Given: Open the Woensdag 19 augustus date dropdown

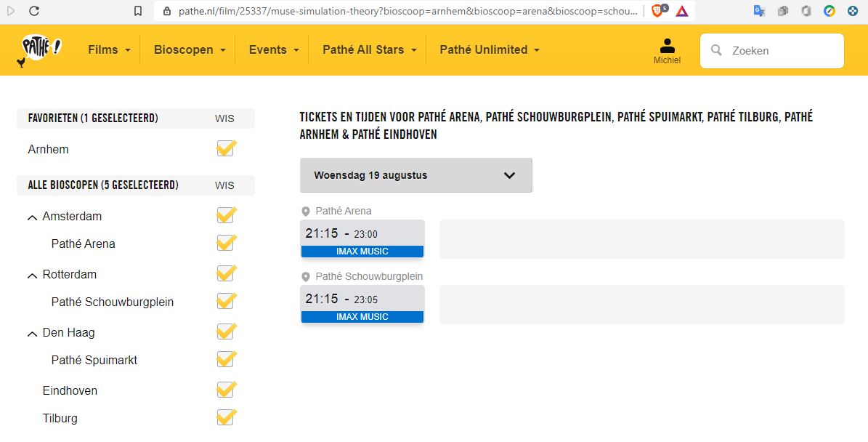Looking at the screenshot, I should [x=415, y=175].
